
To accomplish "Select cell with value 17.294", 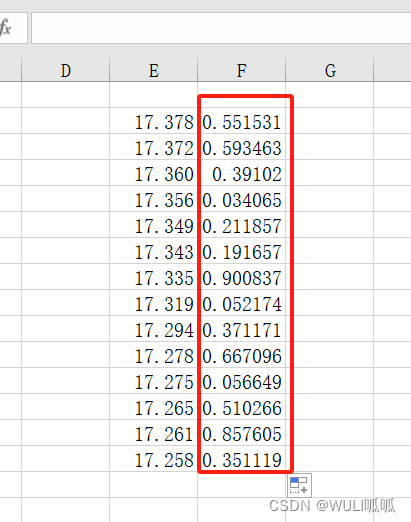I will (154, 329).
